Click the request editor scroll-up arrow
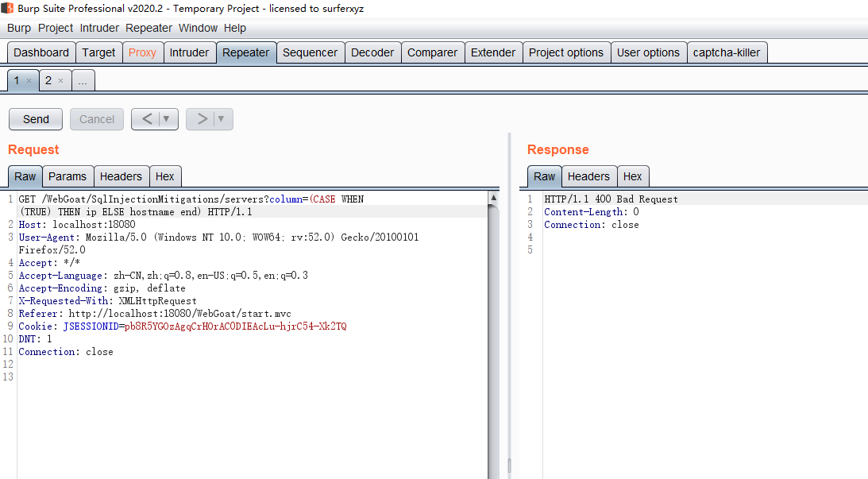This screenshot has width=868, height=479. click(493, 198)
